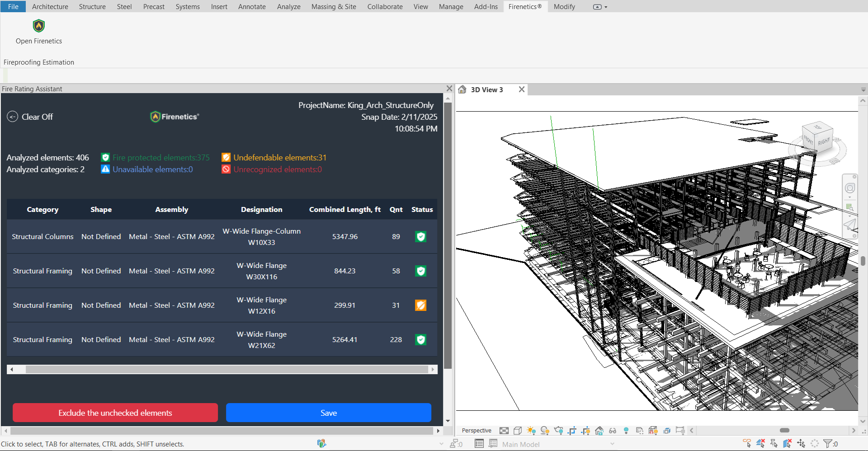Click the Clear Off back arrow icon

click(12, 117)
